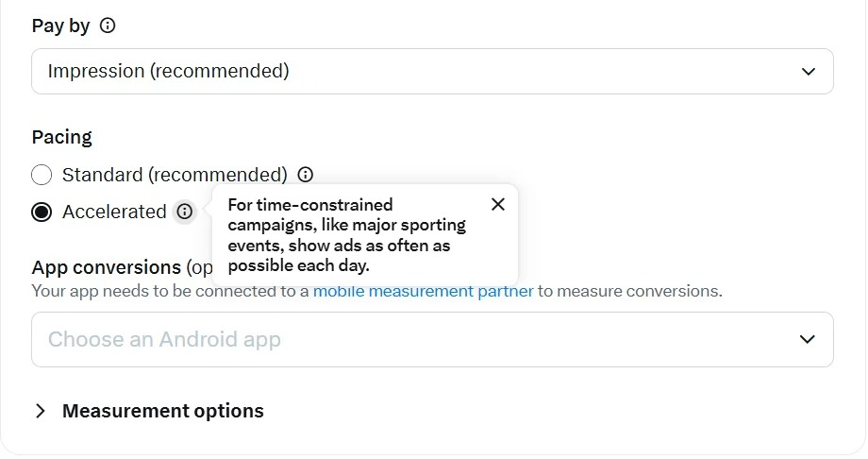Open the Standard pacing info tooltip icon
Image resolution: width=868 pixels, height=459 pixels.
305,175
